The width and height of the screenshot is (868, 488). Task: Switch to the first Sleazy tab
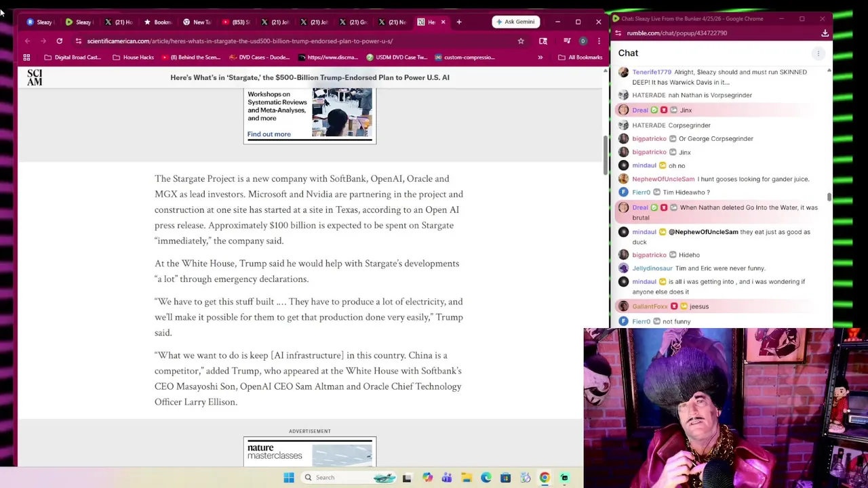click(39, 22)
